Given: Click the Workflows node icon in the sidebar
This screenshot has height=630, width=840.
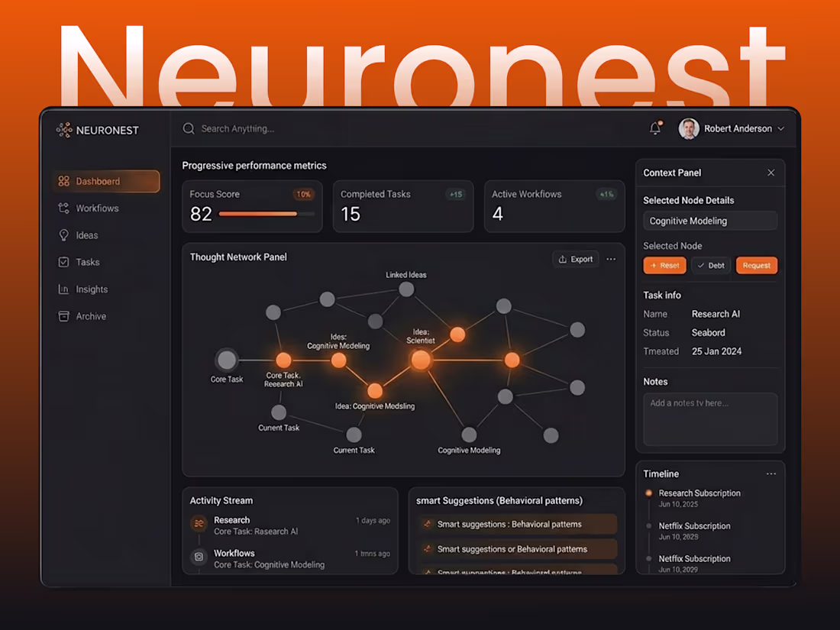Looking at the screenshot, I should tap(66, 208).
